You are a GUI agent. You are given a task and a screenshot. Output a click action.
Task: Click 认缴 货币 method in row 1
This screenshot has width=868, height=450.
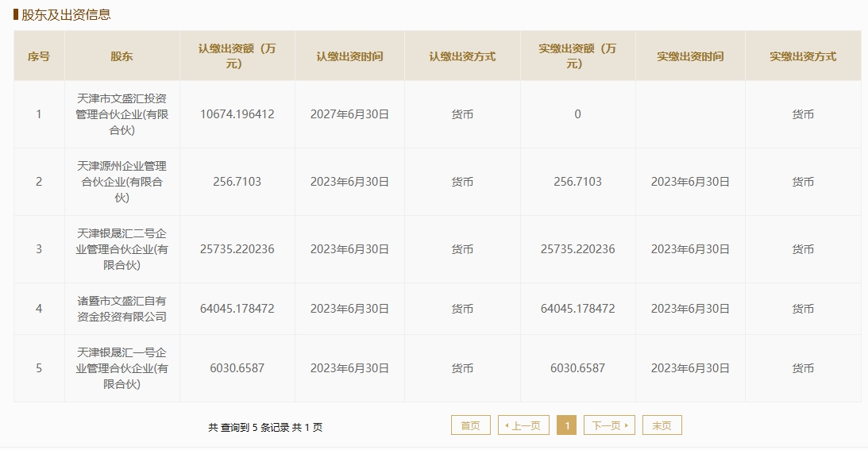462,114
